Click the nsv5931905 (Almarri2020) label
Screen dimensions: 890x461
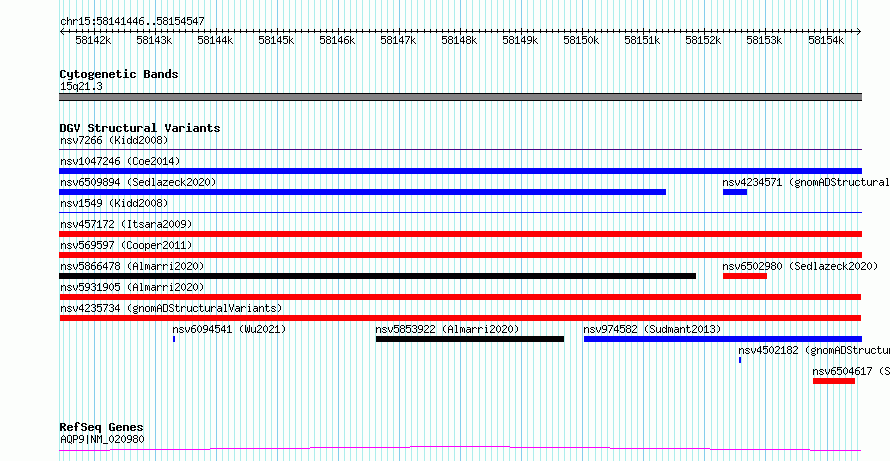(x=132, y=287)
